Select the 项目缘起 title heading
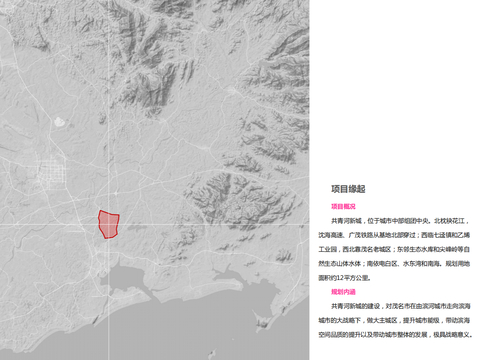Screen dimensions: 480x360 point(348,189)
